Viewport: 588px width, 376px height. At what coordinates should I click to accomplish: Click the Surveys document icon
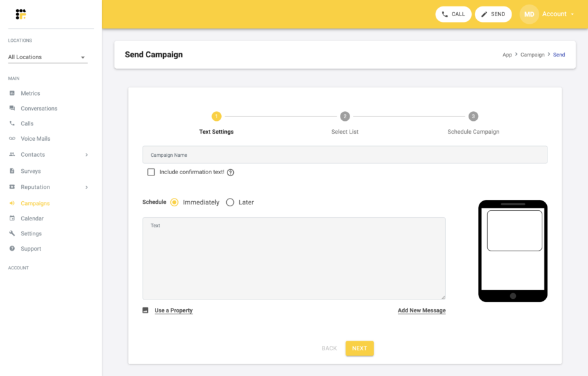click(x=12, y=171)
